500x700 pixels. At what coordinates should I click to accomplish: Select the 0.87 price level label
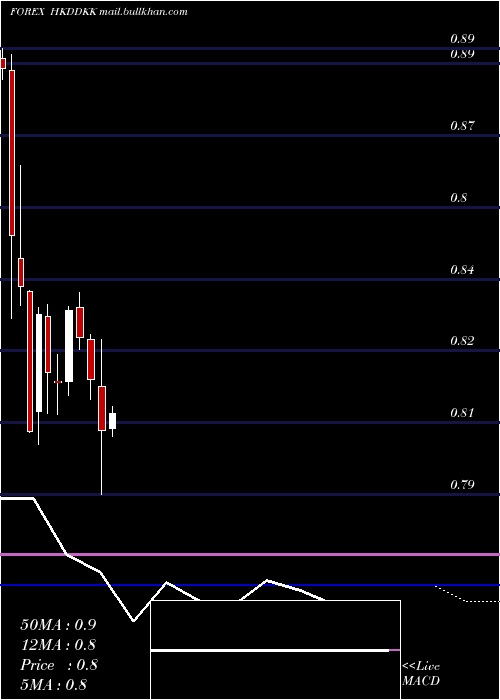click(x=462, y=126)
